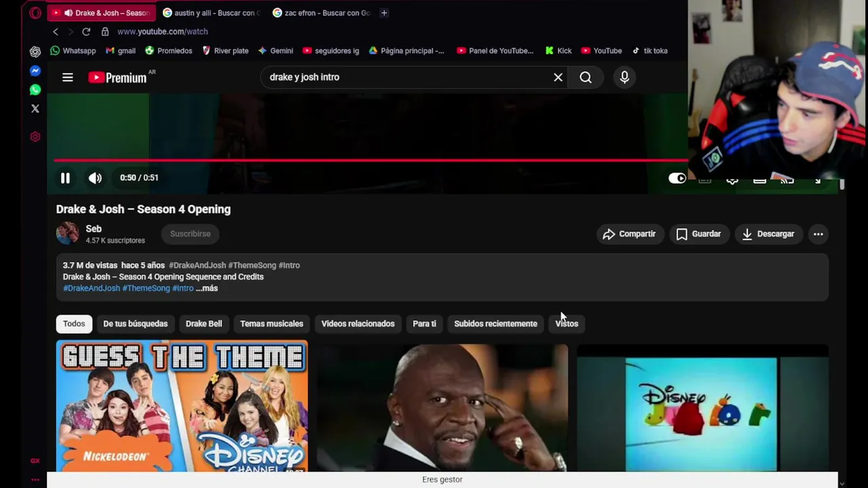Select Videos relacionados chip
Viewport: 868px width, 488px height.
click(358, 324)
